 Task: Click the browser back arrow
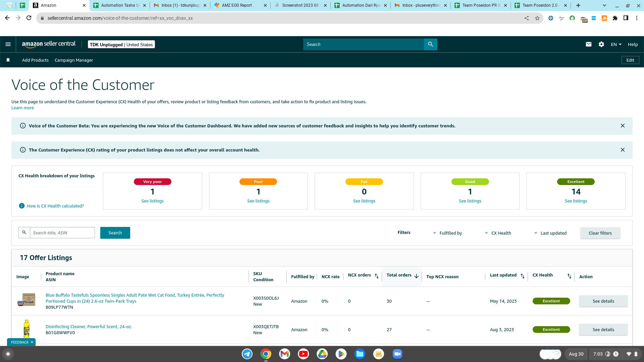point(7,18)
